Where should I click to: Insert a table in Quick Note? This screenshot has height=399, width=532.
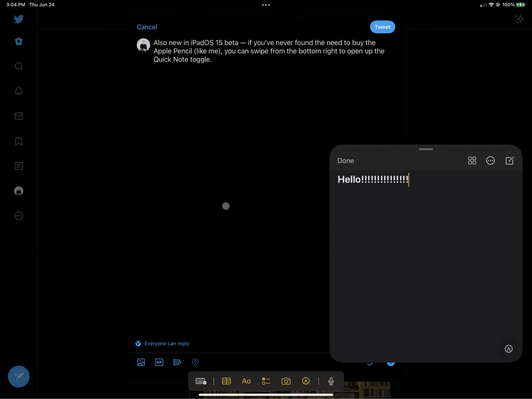pyautogui.click(x=226, y=381)
